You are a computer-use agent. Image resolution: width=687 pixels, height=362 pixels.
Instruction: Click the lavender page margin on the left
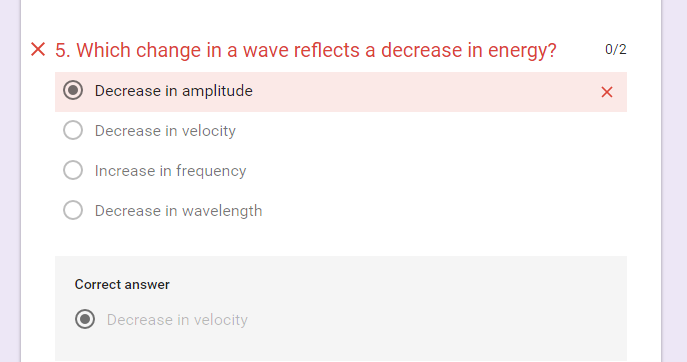tap(10, 181)
